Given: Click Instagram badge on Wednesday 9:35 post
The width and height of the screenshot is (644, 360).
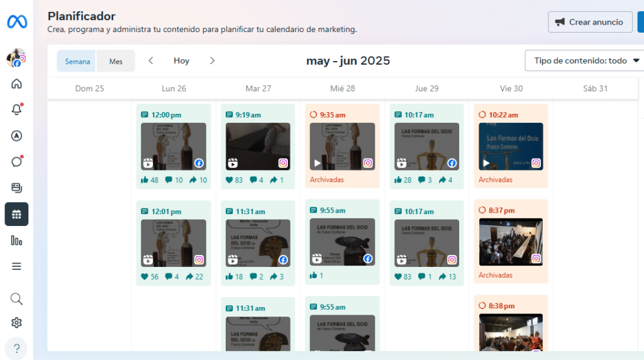Looking at the screenshot, I should point(367,163).
